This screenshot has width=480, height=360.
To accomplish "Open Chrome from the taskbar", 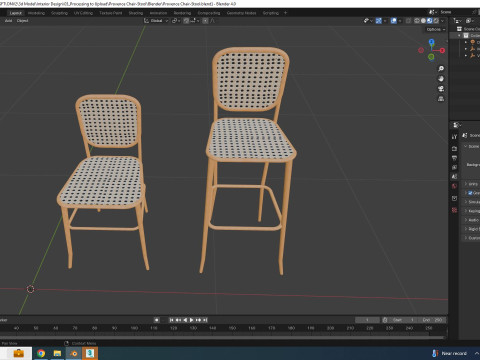I will [41, 353].
